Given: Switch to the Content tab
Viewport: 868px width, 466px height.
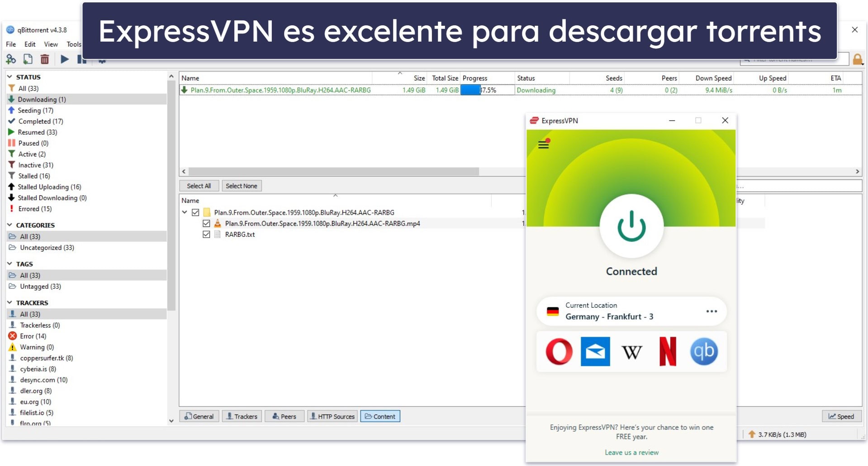Looking at the screenshot, I should pos(380,416).
